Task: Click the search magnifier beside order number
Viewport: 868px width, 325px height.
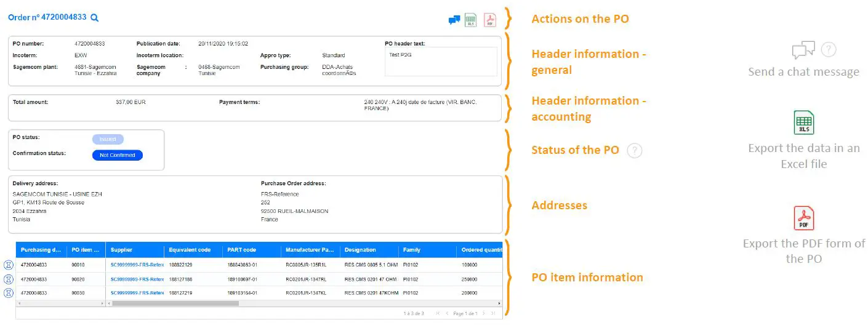Action: pos(95,18)
